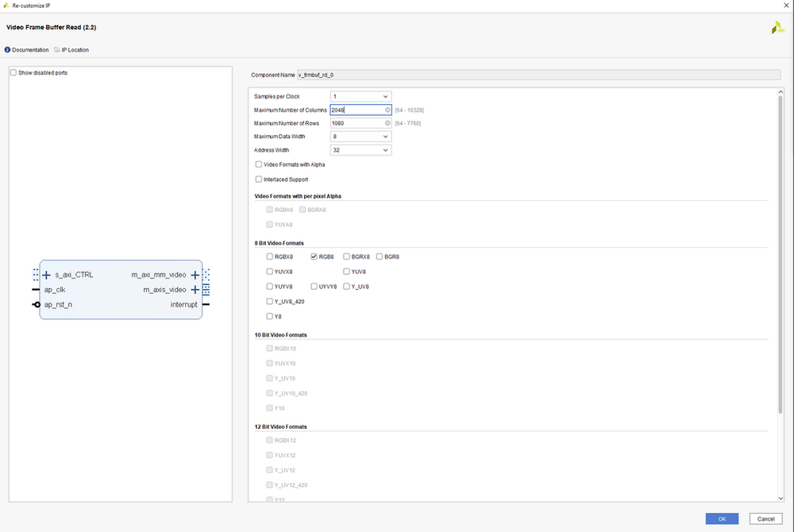Expand the m_axi_mm_video port plus icon
This screenshot has height=532, width=794.
pyautogui.click(x=197, y=274)
